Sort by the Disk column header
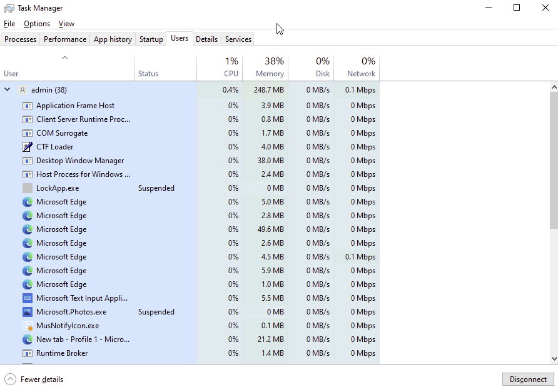The image size is (558, 392). pos(311,68)
